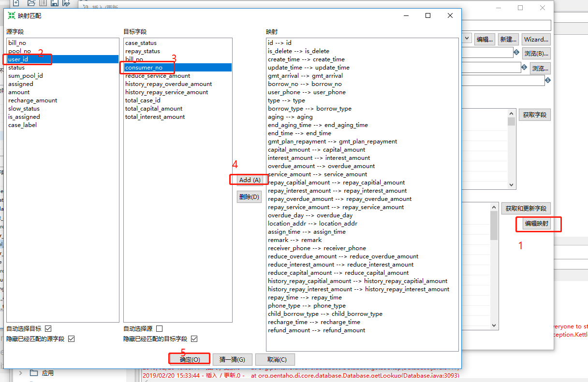Cancel with the 取消(C) button

(x=275, y=359)
